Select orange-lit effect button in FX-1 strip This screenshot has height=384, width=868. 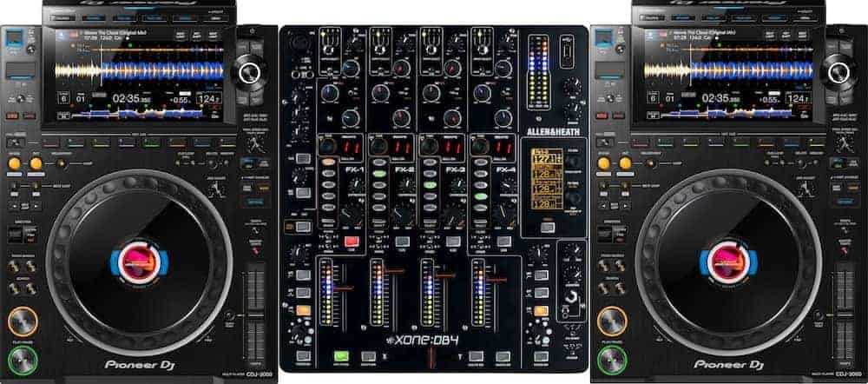(329, 162)
